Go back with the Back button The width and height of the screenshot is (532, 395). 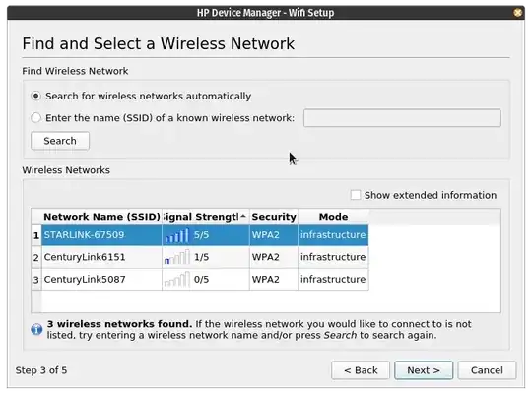[x=361, y=370]
